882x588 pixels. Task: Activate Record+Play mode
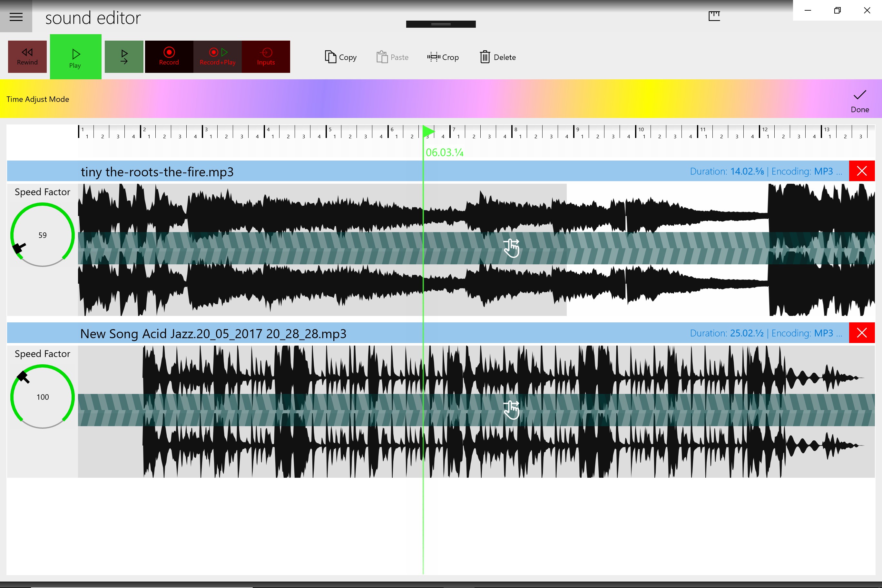pos(218,57)
